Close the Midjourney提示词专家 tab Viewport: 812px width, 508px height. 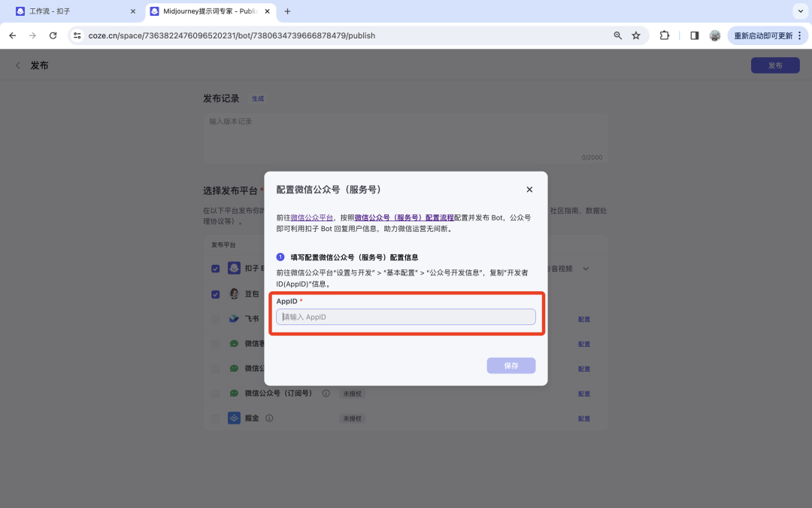(267, 11)
